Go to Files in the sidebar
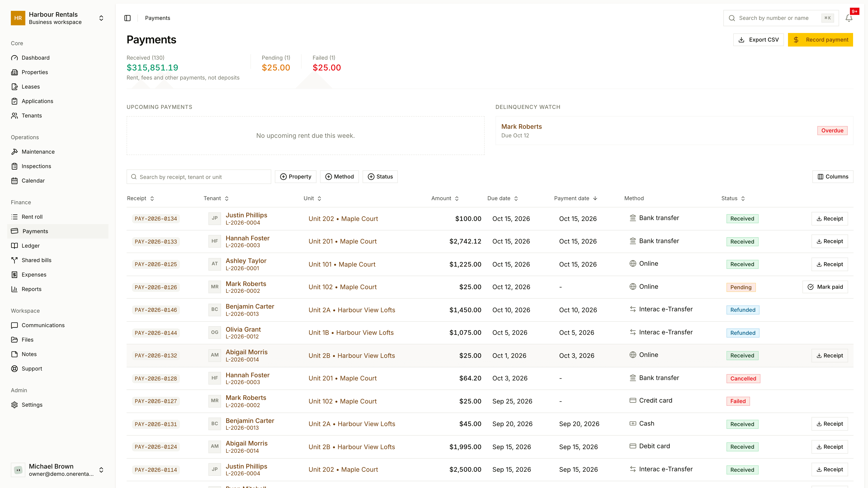Screen dimensions: 868x488 (x=58, y=340)
